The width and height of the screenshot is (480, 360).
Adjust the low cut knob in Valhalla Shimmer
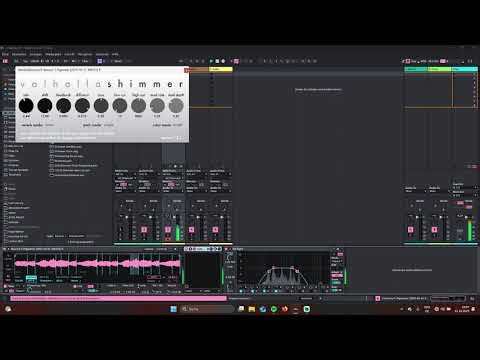click(120, 105)
